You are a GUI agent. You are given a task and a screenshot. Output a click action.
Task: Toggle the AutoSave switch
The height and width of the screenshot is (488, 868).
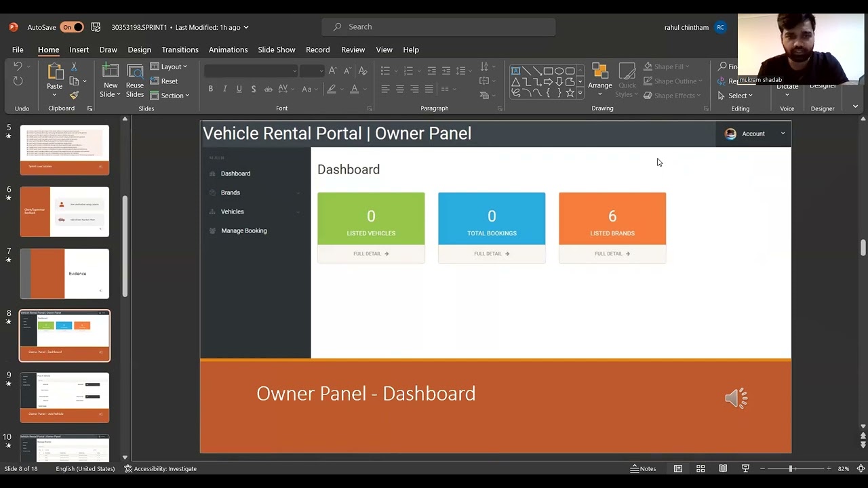click(72, 27)
